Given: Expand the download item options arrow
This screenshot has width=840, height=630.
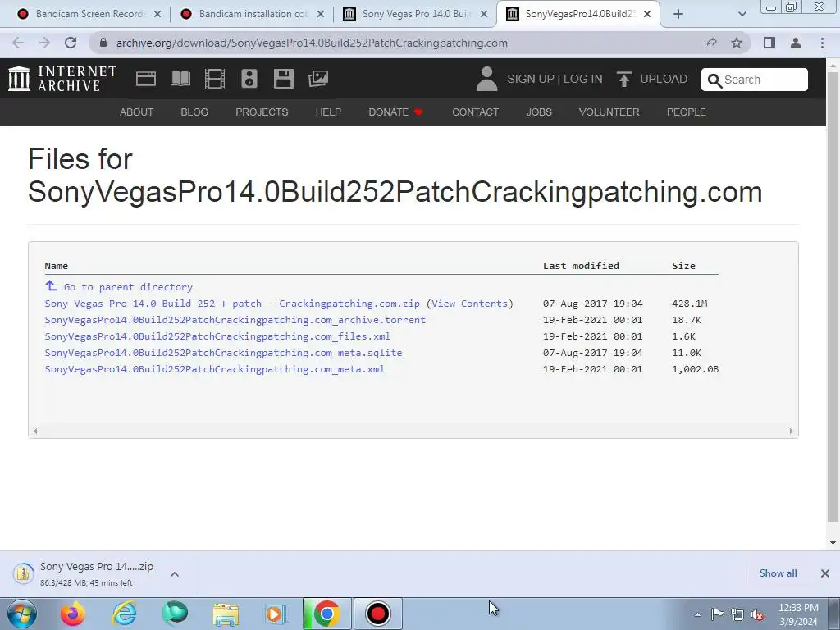Looking at the screenshot, I should (175, 574).
